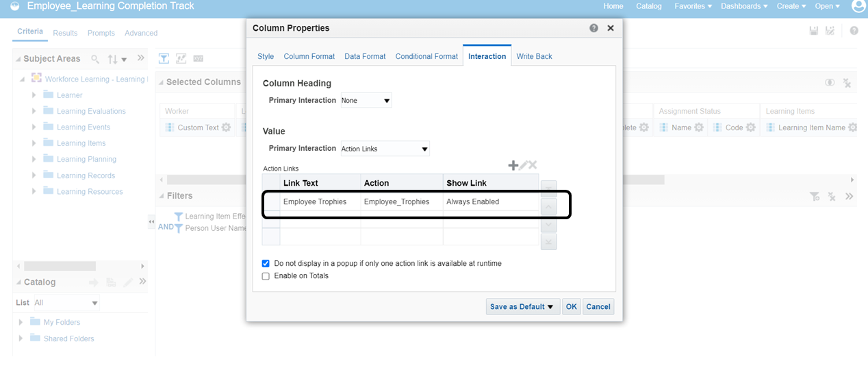Image resolution: width=868 pixels, height=383 pixels.
Task: Switch to the Conditional Format tab
Action: click(x=426, y=56)
